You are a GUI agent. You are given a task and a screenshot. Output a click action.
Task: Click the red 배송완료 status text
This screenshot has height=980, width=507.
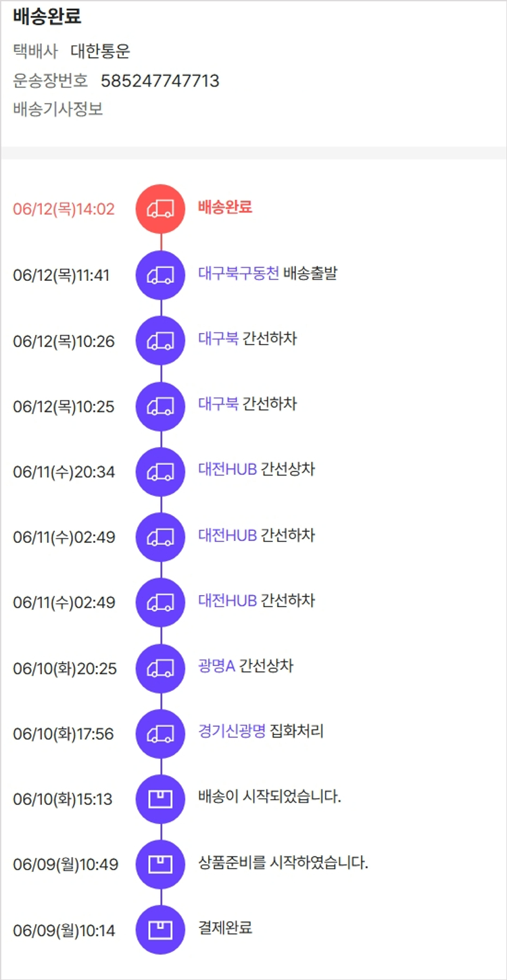pyautogui.click(x=225, y=207)
